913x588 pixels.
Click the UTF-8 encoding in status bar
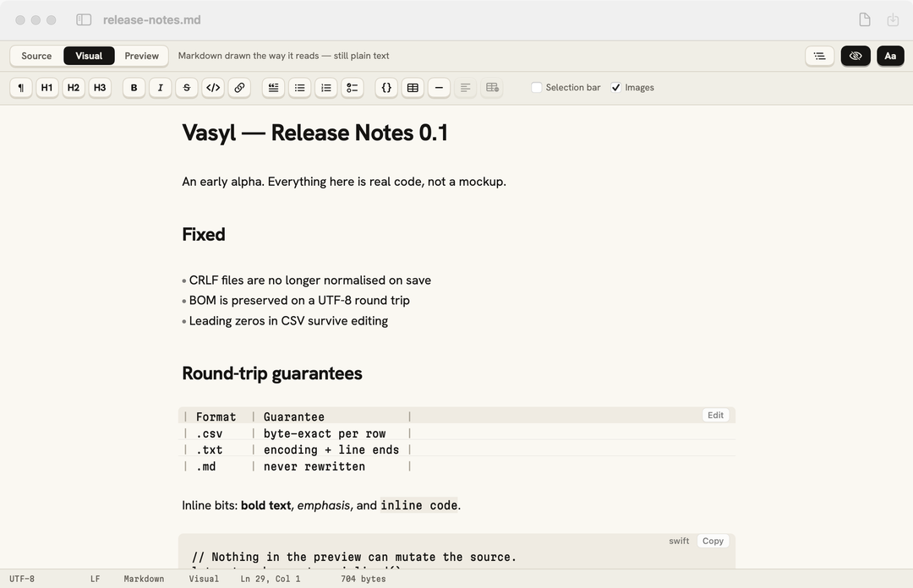22,579
